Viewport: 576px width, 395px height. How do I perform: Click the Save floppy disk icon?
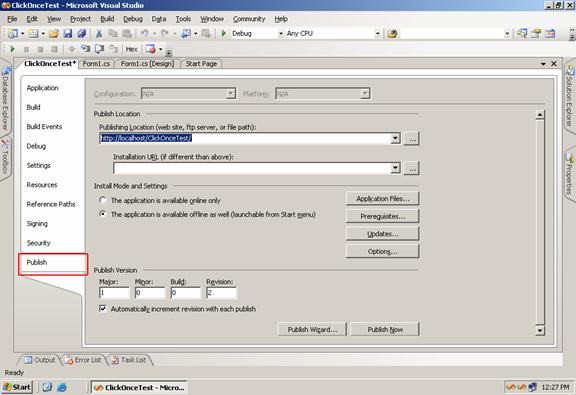tap(68, 33)
